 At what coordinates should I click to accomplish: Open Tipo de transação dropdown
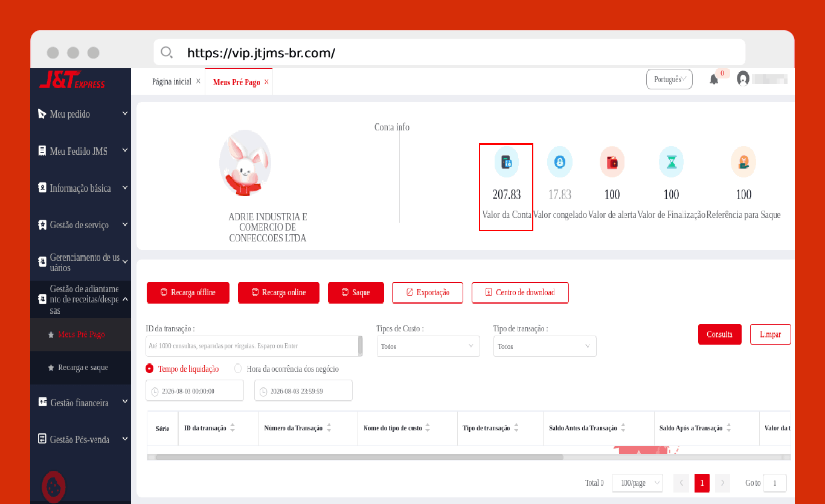tap(545, 346)
